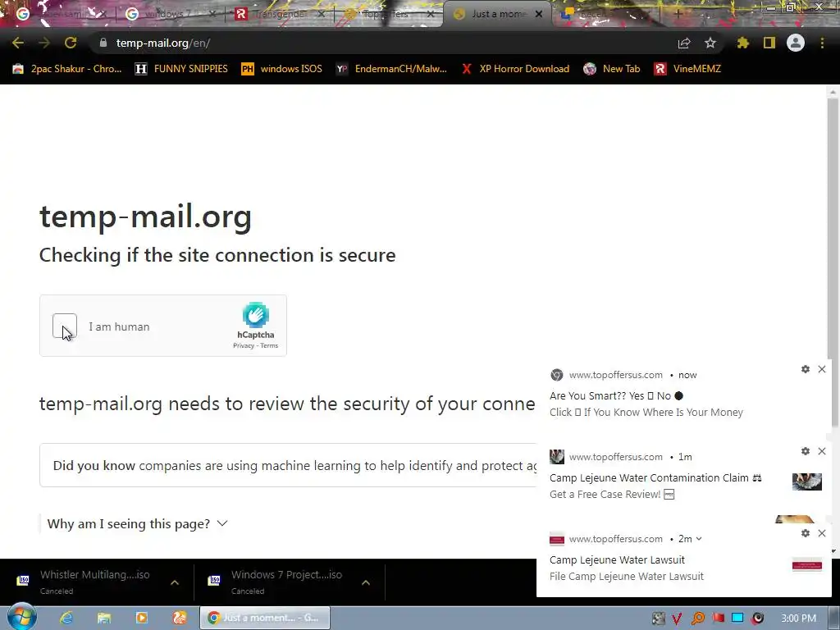
Task: Open settings of 'Water Contamination Claim' notification
Action: coord(806,451)
